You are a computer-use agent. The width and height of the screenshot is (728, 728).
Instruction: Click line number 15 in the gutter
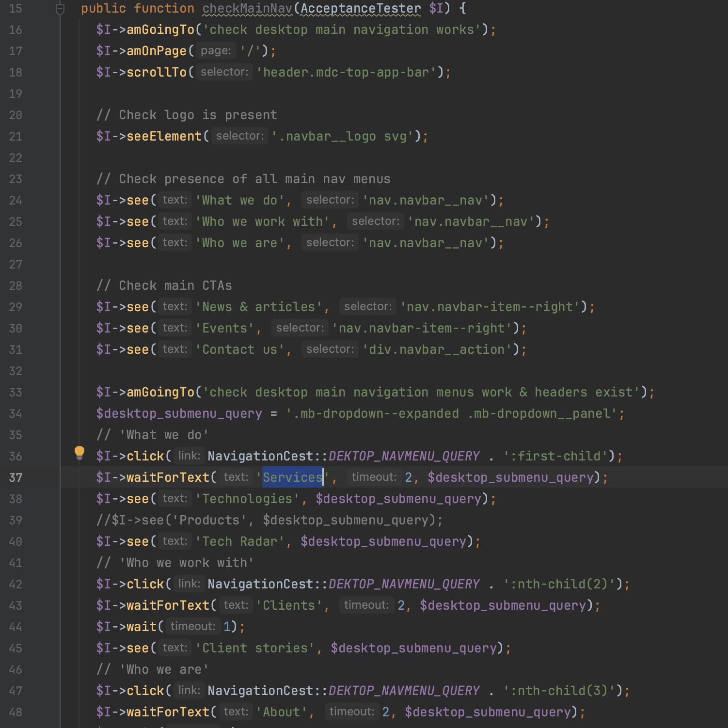[x=16, y=9]
